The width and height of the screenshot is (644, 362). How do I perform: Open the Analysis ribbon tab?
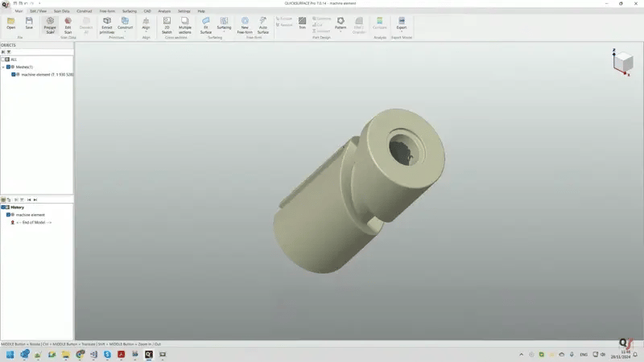point(164,11)
